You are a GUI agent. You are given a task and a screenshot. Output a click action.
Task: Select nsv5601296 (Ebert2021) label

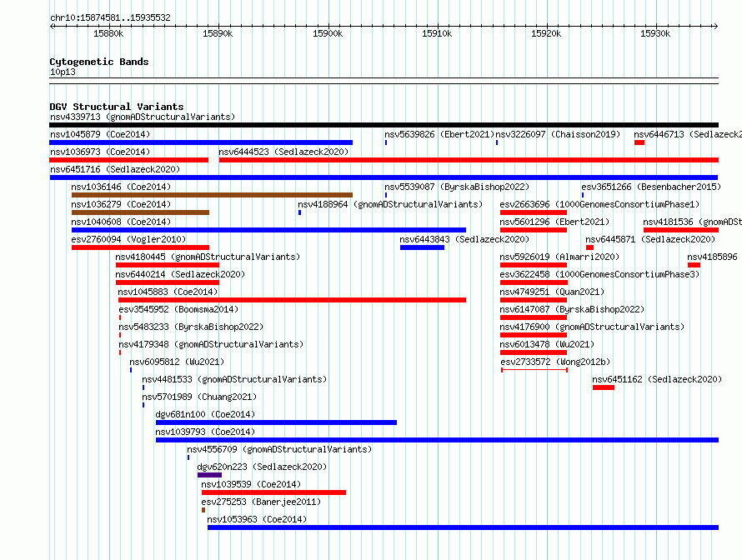(554, 222)
